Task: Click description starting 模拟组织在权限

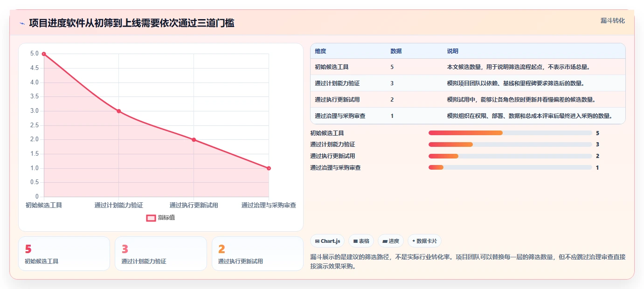Action: point(530,116)
